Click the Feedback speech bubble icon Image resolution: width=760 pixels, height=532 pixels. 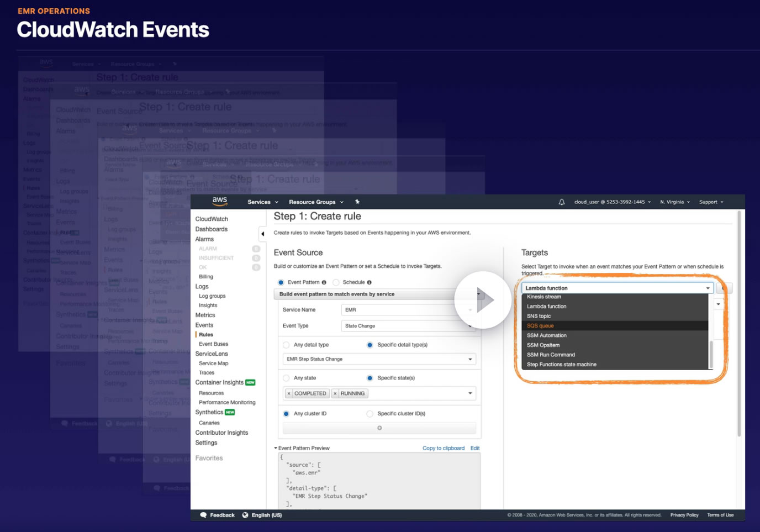click(x=203, y=515)
